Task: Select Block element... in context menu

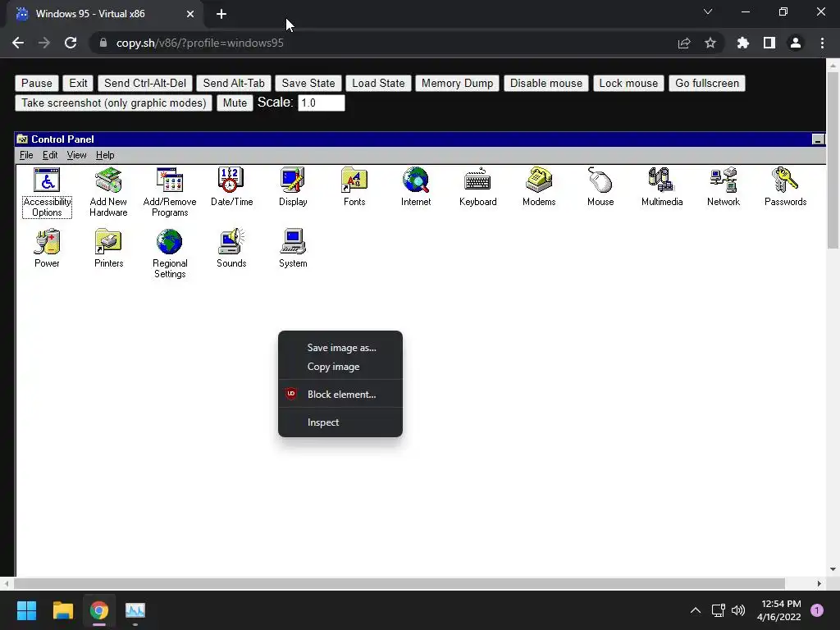Action: pos(340,395)
